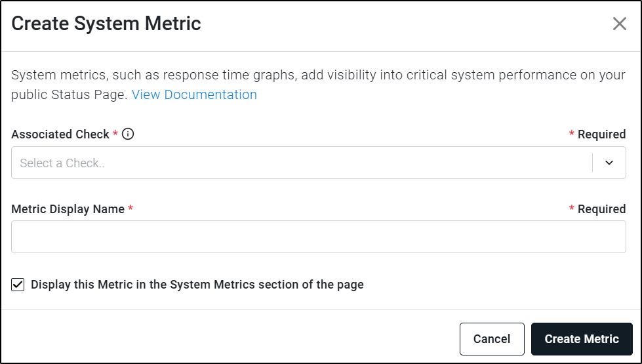
Task: Click the red asterisk after Associated Check
Action: pyautogui.click(x=115, y=133)
